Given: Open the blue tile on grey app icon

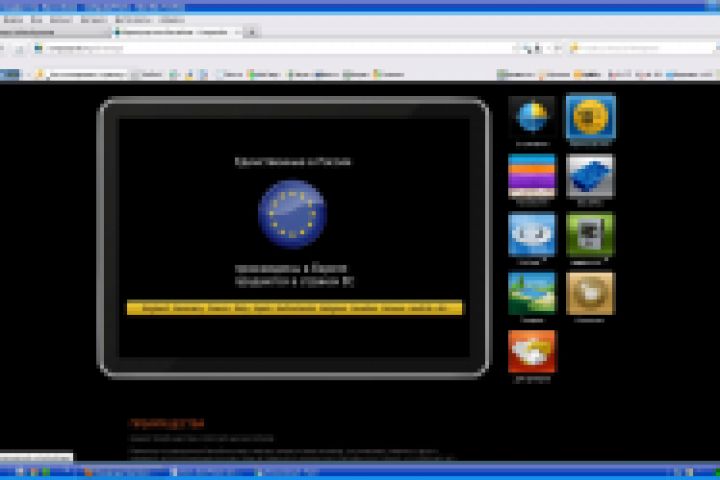Looking at the screenshot, I should (x=591, y=175).
